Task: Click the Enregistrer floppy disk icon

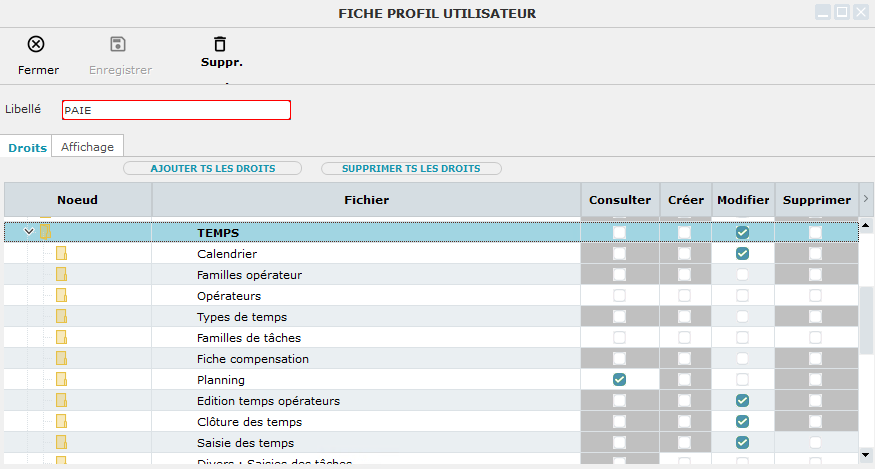Action: [x=118, y=44]
